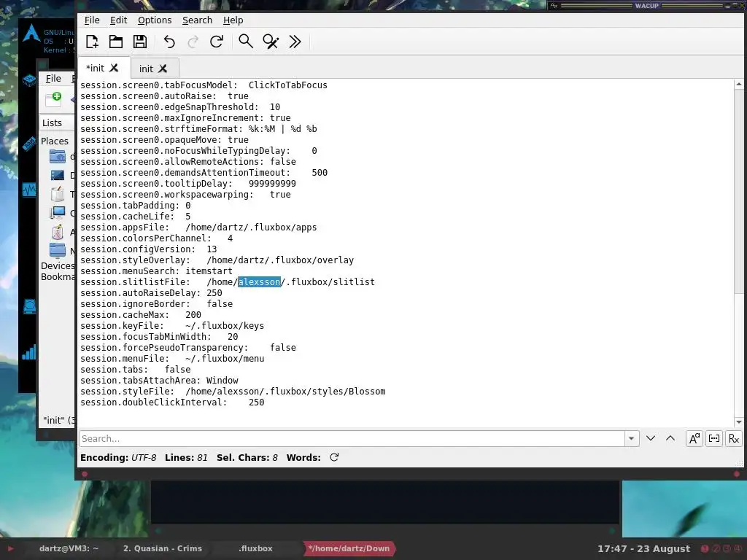Click New Tab icon in the file manager

[53, 99]
